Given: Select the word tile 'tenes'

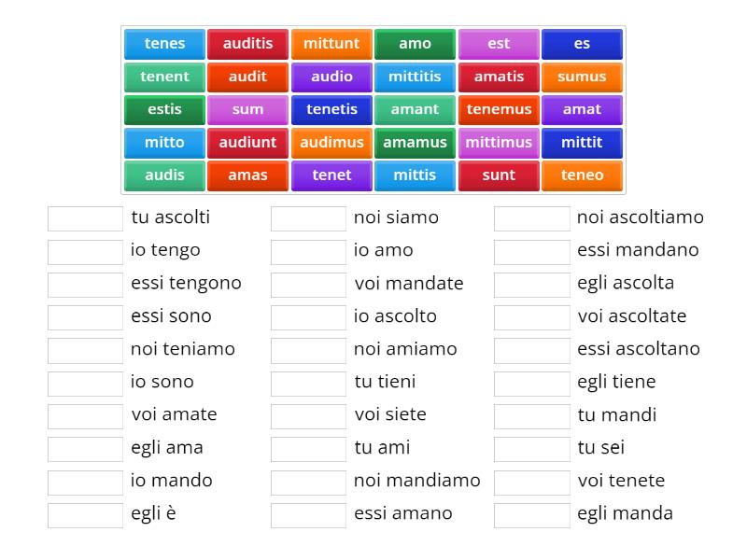Looking at the screenshot, I should point(164,43).
